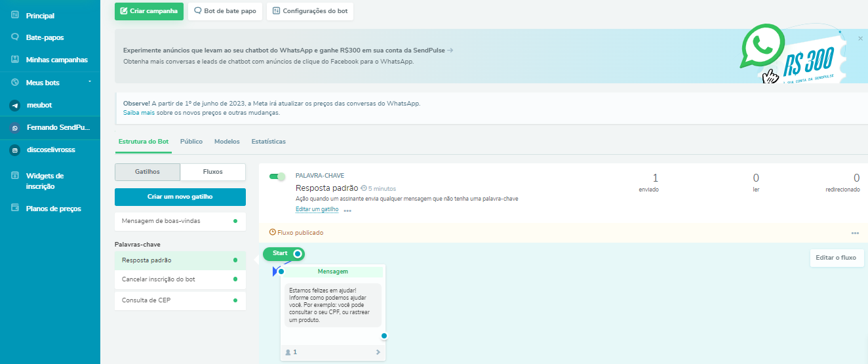868x364 pixels.
Task: Expand the Meus bots arrow
Action: click(90, 82)
